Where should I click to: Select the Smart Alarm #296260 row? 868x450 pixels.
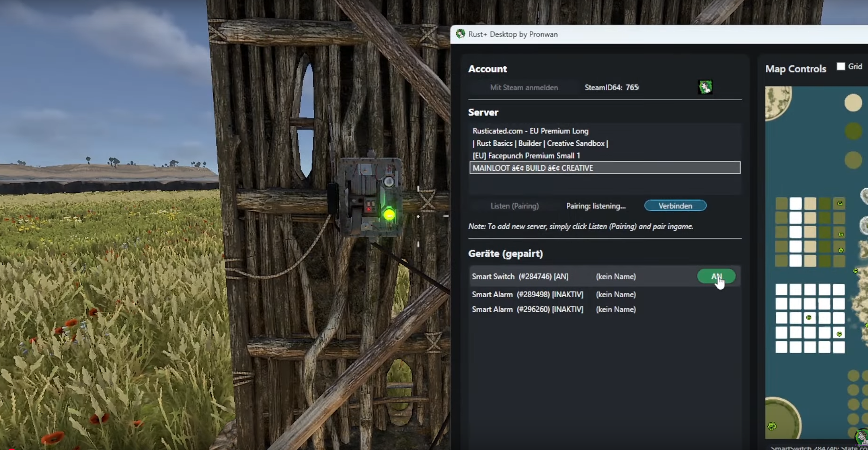tap(604, 309)
